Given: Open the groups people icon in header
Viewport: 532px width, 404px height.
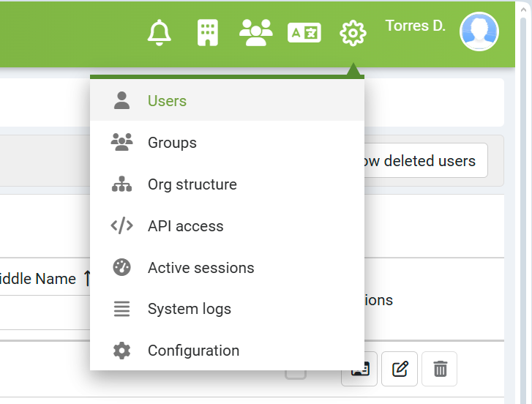Looking at the screenshot, I should coord(256,32).
